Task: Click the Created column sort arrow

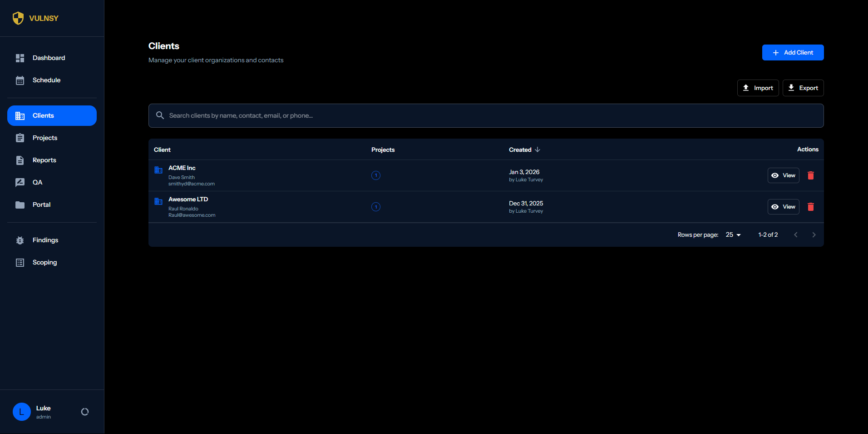Action: click(538, 150)
